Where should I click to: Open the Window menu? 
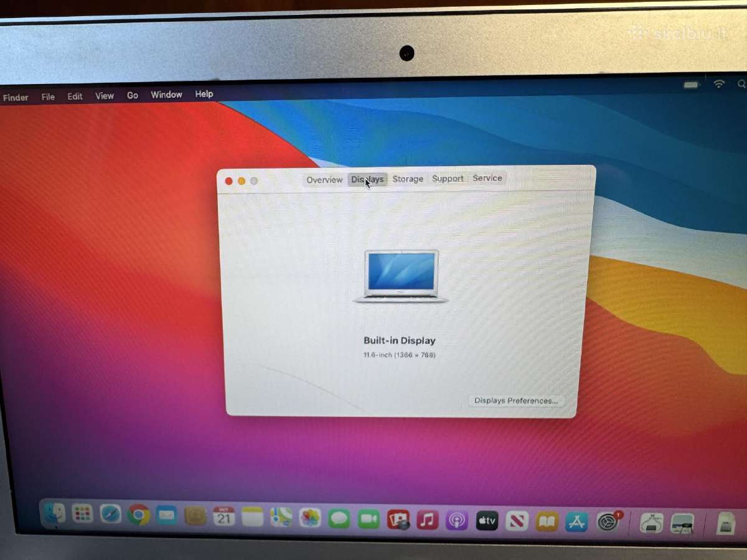tap(166, 95)
